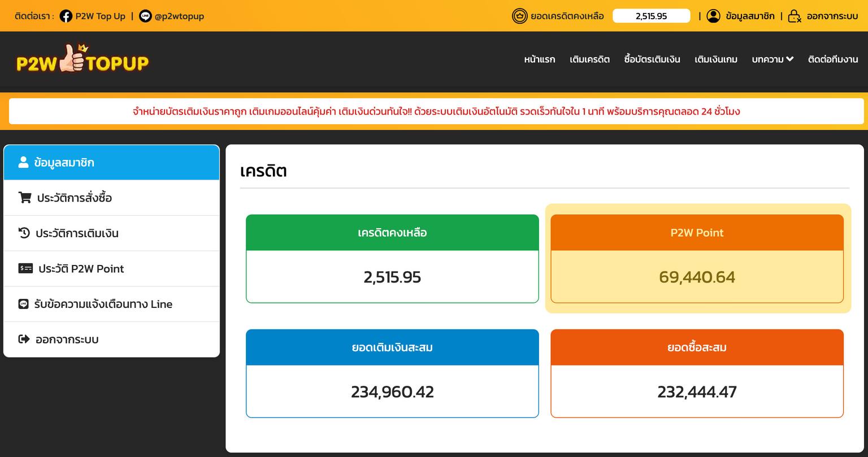Click the เครดิต page heading

tap(263, 171)
